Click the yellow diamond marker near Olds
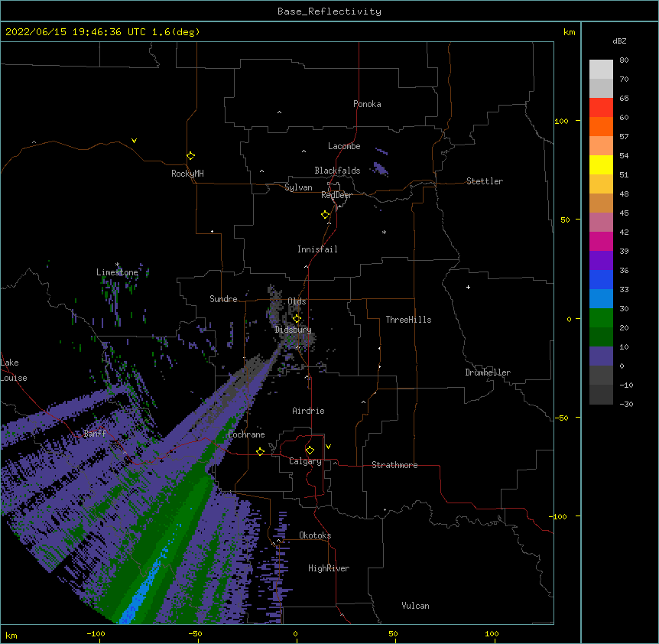The width and height of the screenshot is (659, 644). [297, 318]
